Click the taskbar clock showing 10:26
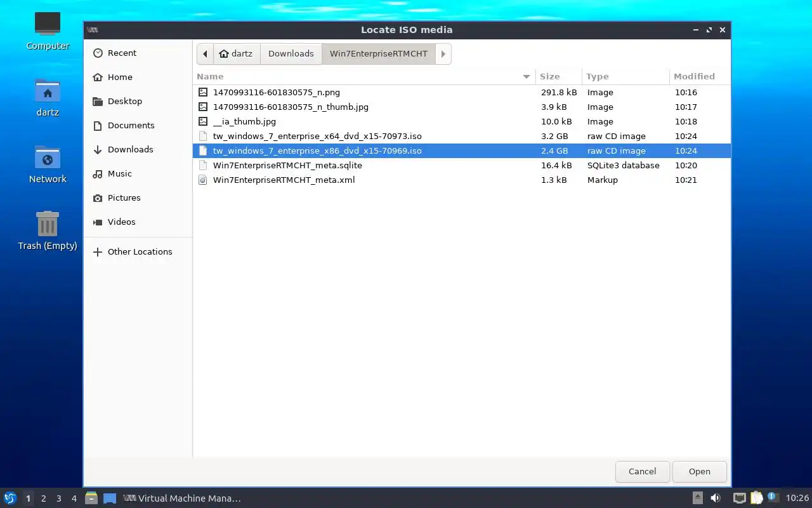This screenshot has height=508, width=812. pos(797,498)
